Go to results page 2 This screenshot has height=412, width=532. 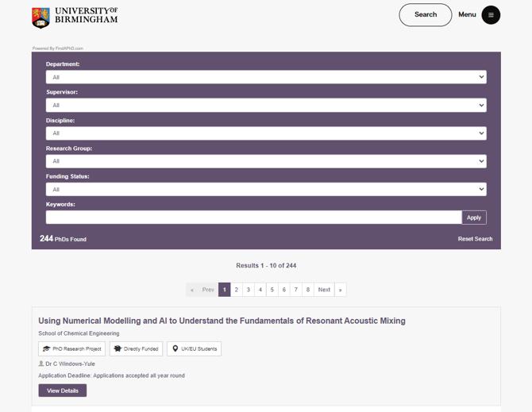237,290
